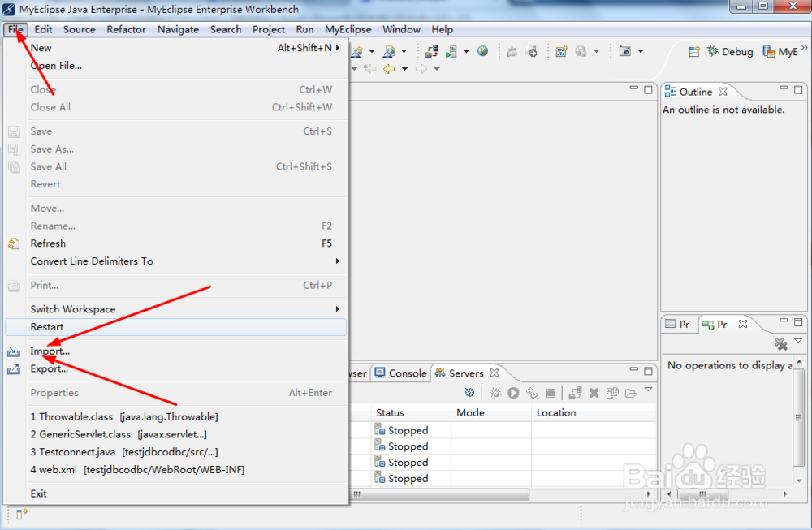812x530 pixels.
Task: Click the last edit location arrow icon
Action: [369, 69]
